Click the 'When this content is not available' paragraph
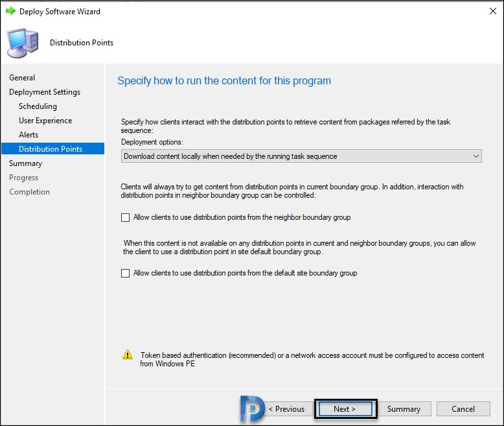Screen dimensions: 504x426 coord(299,247)
